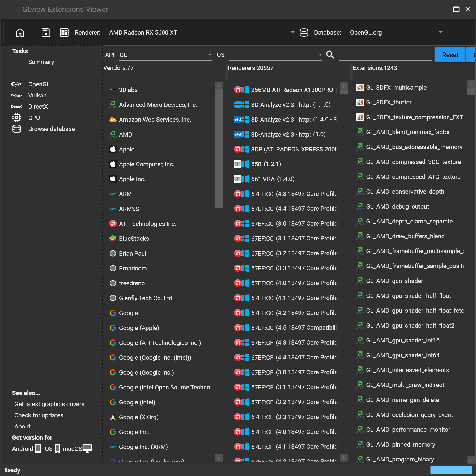Click the CPU chip icon
The height and width of the screenshot is (476, 476).
click(x=16, y=117)
